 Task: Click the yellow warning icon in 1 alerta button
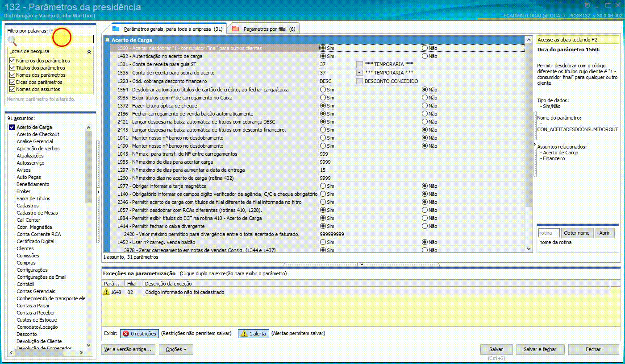click(244, 334)
